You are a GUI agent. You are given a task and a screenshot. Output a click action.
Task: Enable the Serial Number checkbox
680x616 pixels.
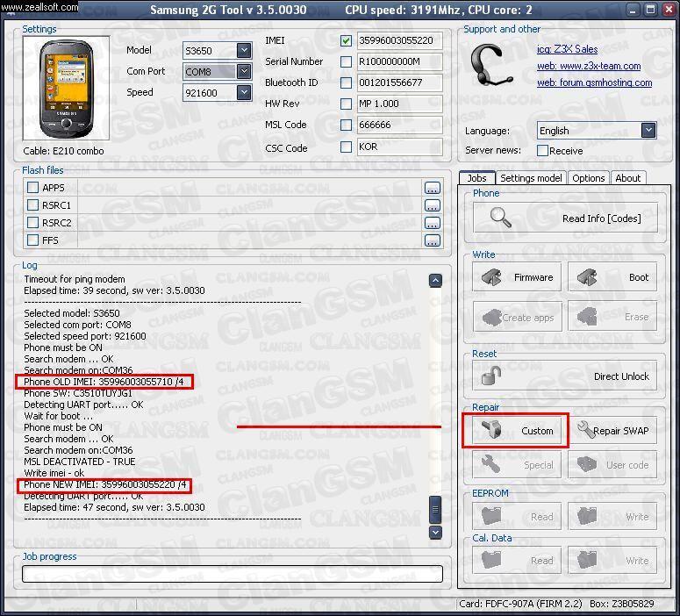(346, 61)
